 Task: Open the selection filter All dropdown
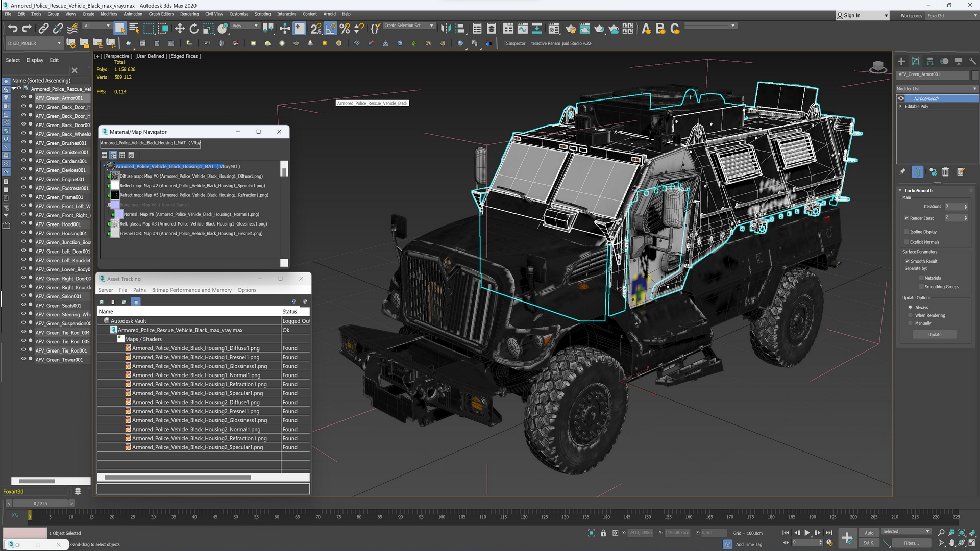[97, 26]
